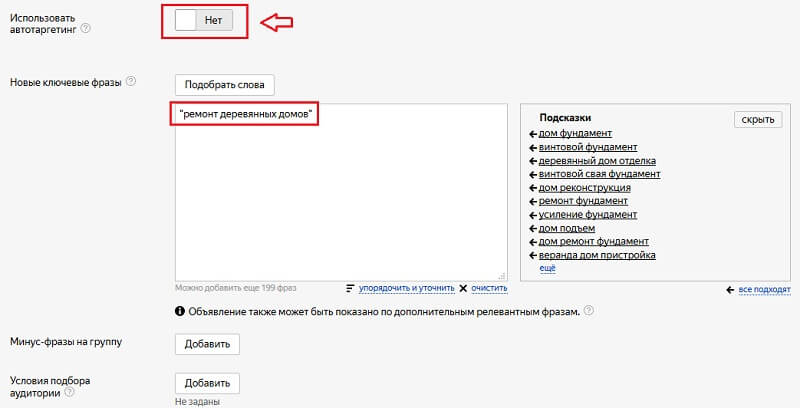Screen dimensions: 800x408
Task: Add the hint усиление фундамент
Action: pyautogui.click(x=588, y=215)
